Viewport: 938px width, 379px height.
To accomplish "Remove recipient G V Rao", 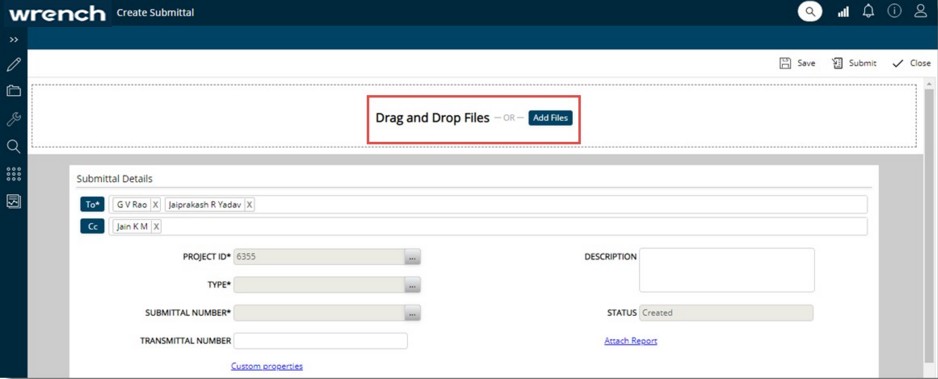I will tap(155, 204).
